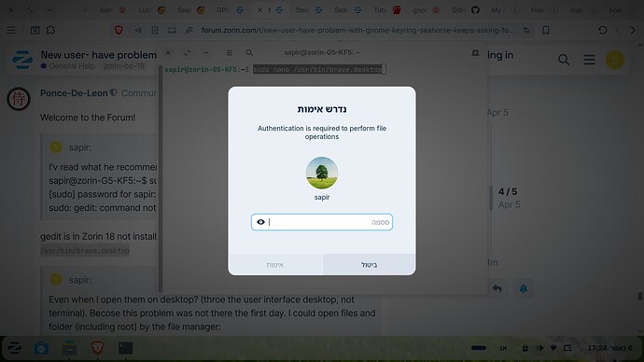Open Ponce-De-Leon user profile link
The height and width of the screenshot is (362, 644).
coord(74,93)
